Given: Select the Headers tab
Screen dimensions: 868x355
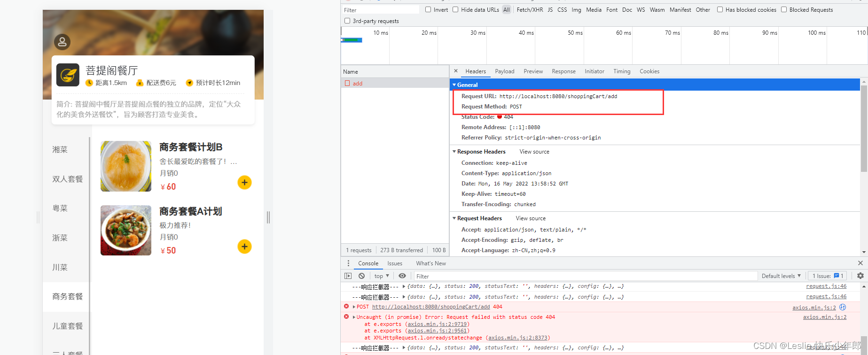Looking at the screenshot, I should 476,71.
